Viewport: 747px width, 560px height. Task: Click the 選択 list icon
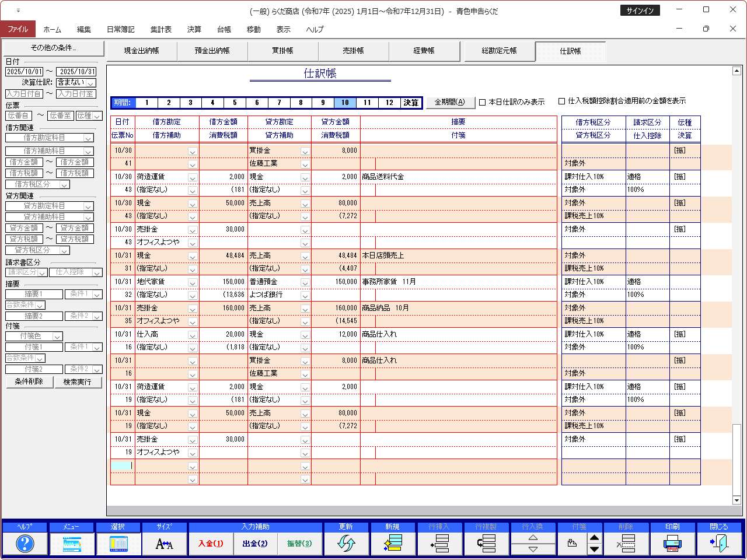[118, 544]
